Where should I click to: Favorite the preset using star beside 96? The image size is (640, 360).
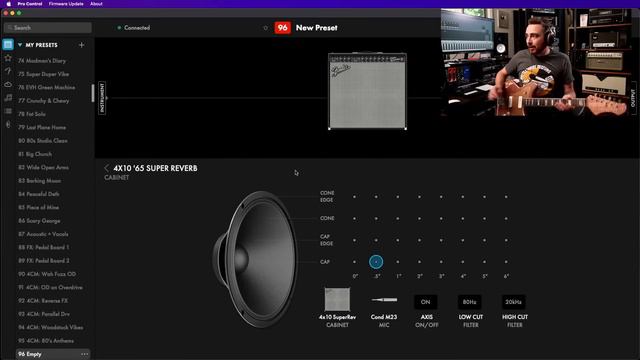(265, 28)
